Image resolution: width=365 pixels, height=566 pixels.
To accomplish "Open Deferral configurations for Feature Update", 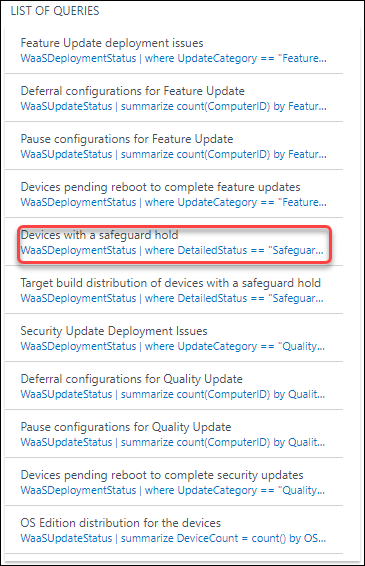I will 132,91.
